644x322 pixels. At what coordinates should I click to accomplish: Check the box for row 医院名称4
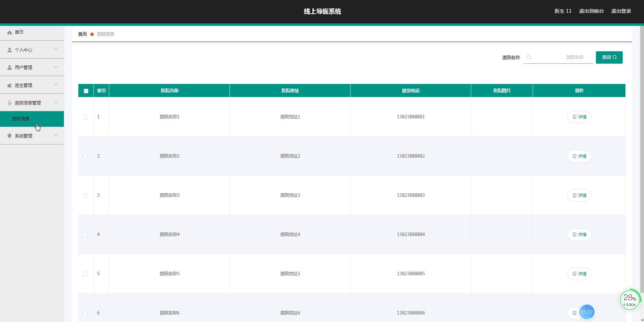[85, 235]
